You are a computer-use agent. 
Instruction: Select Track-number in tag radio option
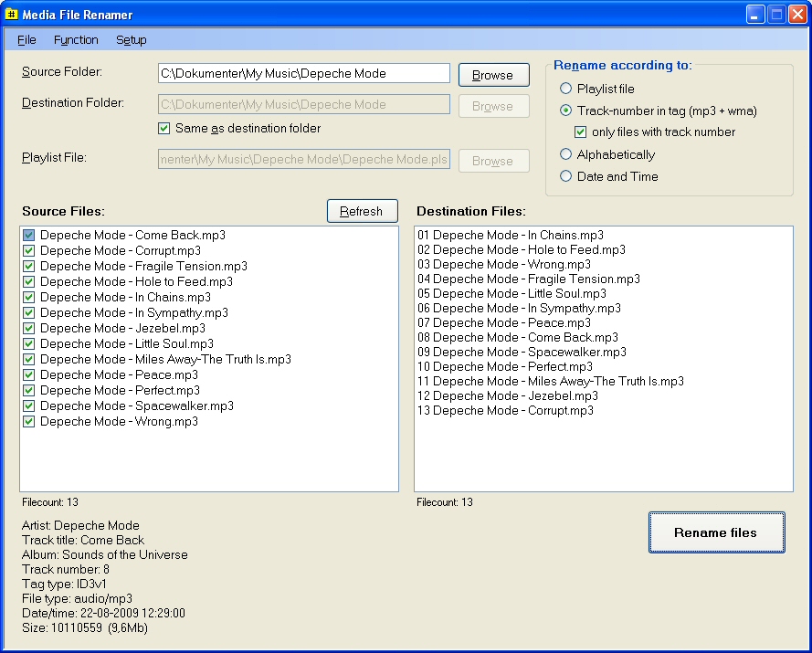566,111
